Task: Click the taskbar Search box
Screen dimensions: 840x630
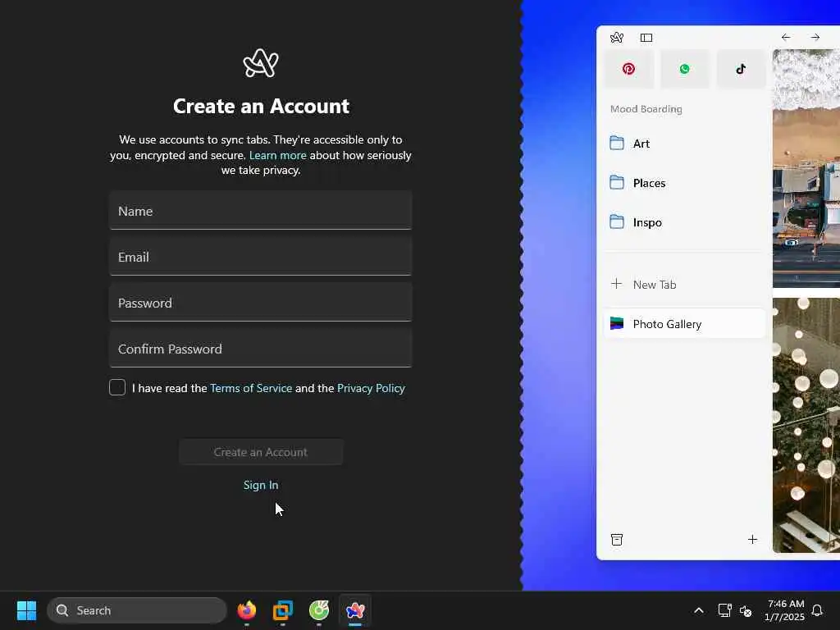Action: tap(137, 610)
